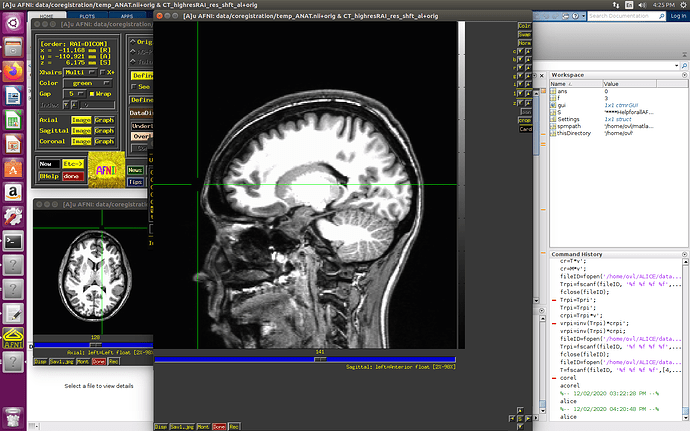
Task: Click the contrast 'c' down arrow
Action: (520, 52)
